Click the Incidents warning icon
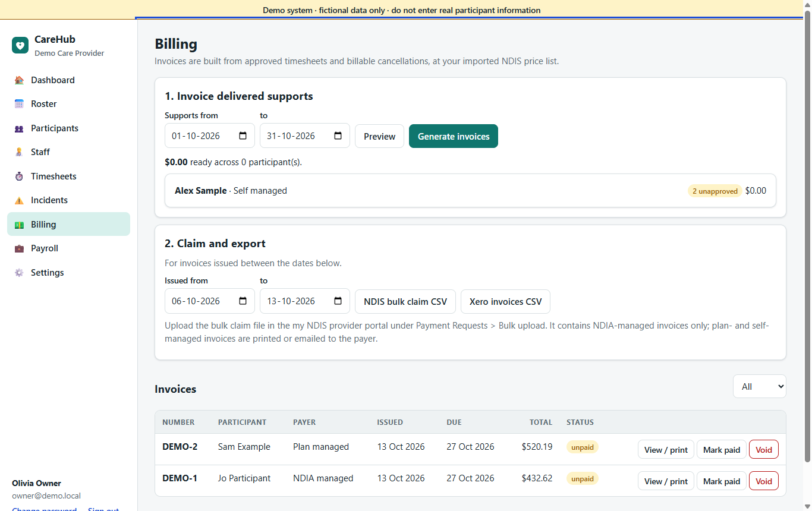The height and width of the screenshot is (511, 812). click(19, 200)
